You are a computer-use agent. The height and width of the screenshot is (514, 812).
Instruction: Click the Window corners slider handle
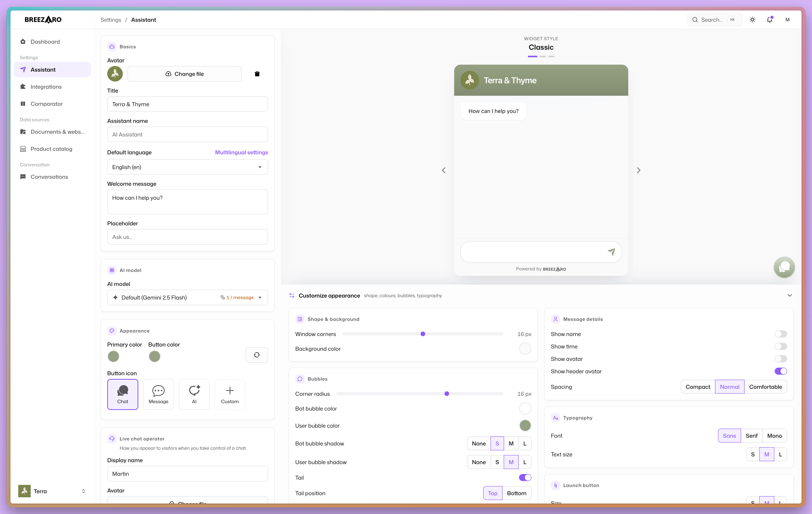[x=423, y=334]
